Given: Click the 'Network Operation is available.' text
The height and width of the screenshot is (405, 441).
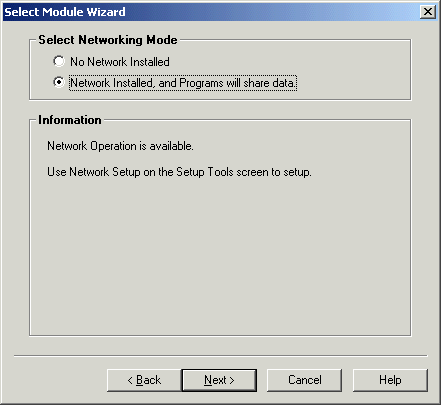Looking at the screenshot, I should [x=120, y=146].
